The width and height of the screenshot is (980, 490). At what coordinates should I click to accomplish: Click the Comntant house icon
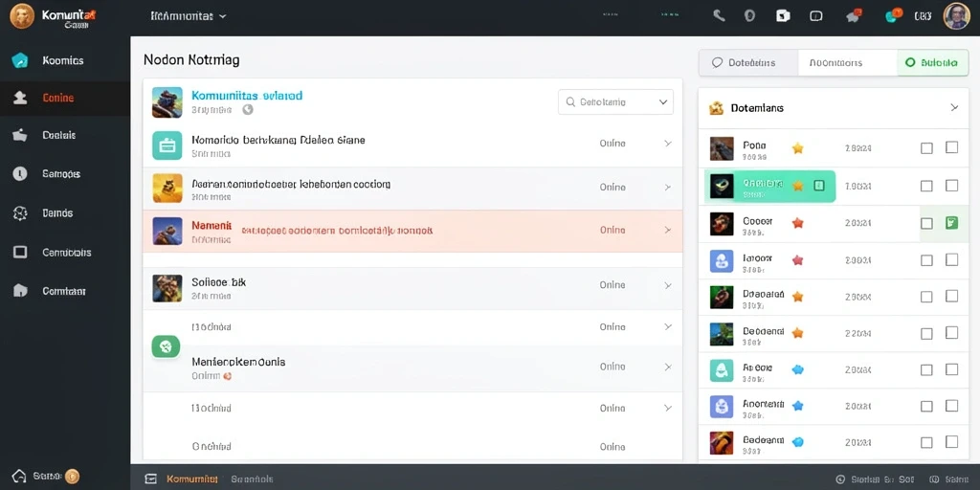tap(20, 291)
